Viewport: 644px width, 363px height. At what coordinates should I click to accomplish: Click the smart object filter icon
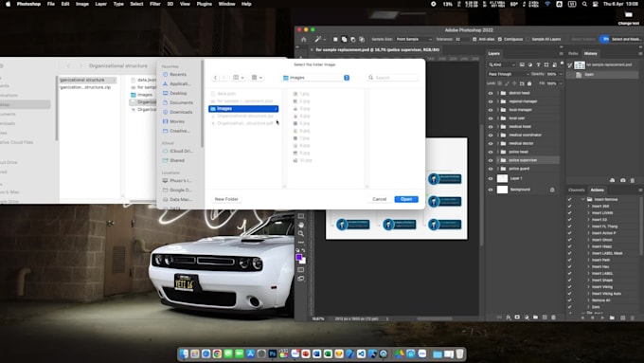point(554,65)
